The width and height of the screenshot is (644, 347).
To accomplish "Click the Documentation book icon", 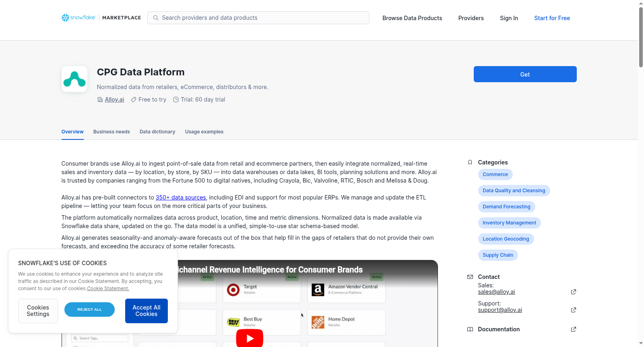I will point(470,329).
